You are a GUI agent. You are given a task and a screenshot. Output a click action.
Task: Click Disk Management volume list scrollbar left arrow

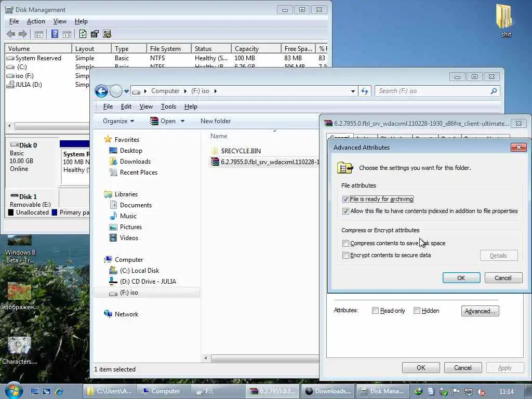pyautogui.click(x=9, y=126)
